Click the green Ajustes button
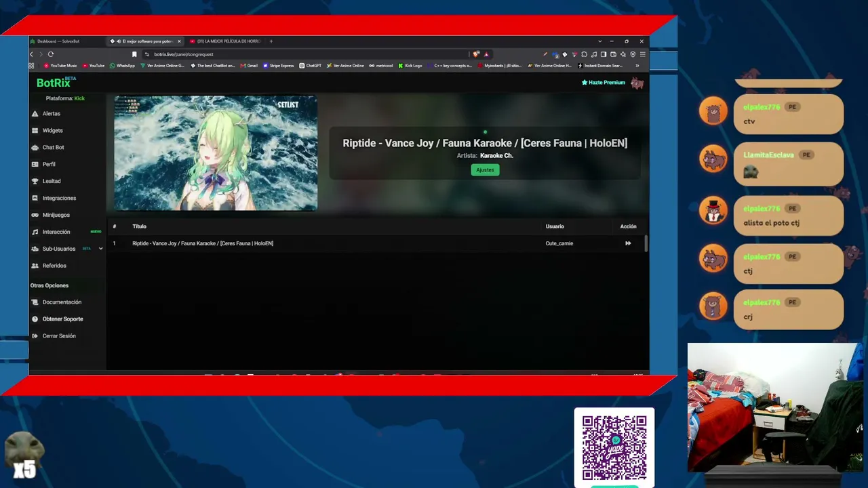 (485, 170)
